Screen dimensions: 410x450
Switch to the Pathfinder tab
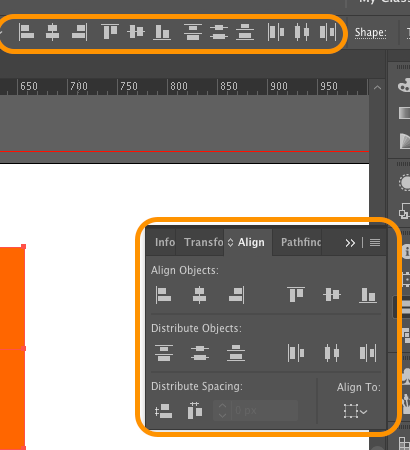tap(301, 242)
